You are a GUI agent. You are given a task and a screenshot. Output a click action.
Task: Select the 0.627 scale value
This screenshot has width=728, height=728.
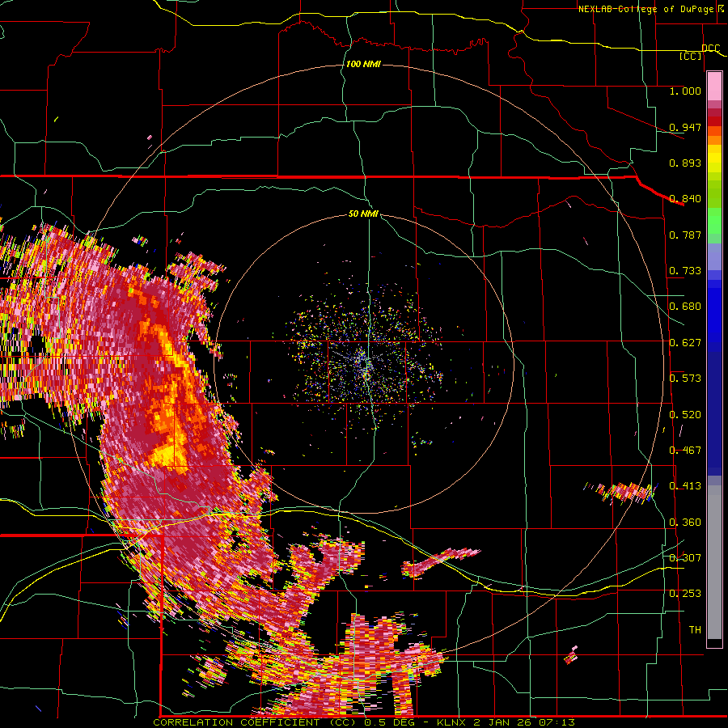click(685, 343)
